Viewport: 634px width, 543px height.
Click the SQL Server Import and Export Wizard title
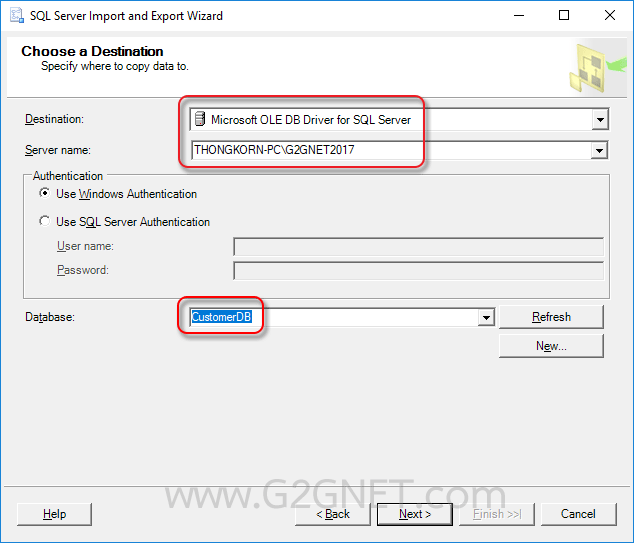[126, 16]
